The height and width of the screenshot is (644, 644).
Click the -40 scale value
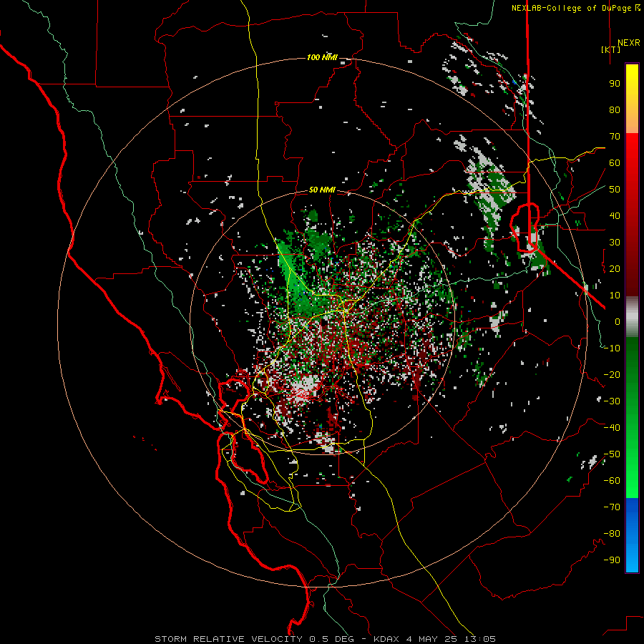[612, 428]
